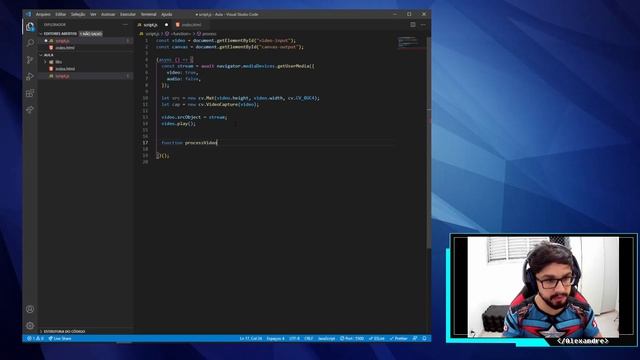
Task: Open the Executar menu
Action: pyautogui.click(x=128, y=14)
